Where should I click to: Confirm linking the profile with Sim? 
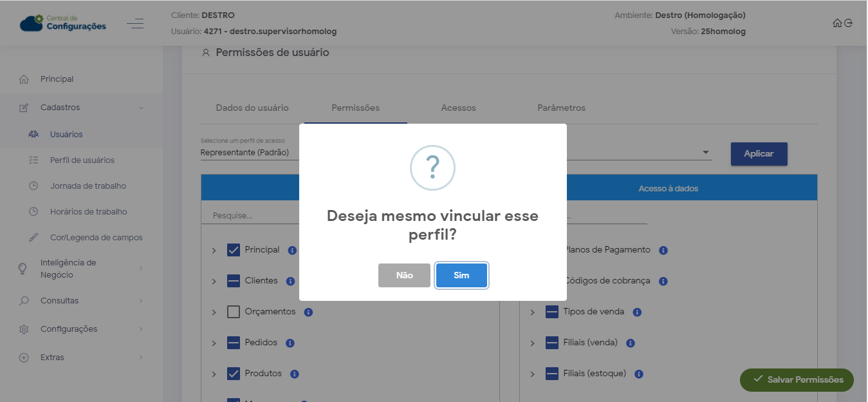[461, 275]
